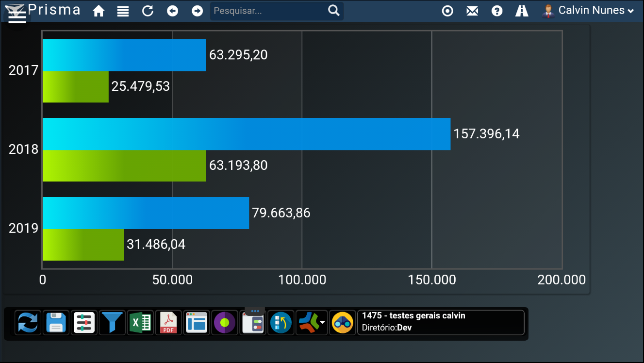Click inside the Pesquisar search field
644x363 pixels.
268,11
